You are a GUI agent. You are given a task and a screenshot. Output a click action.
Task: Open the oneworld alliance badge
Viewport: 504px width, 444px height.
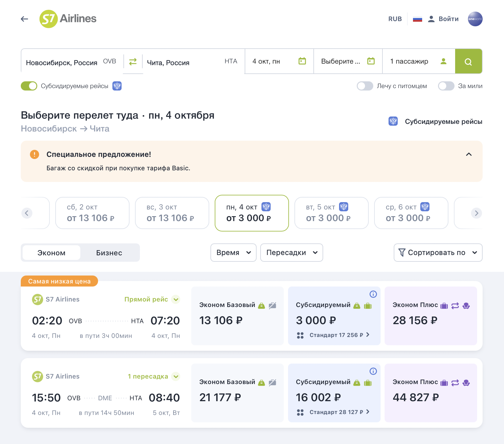tap(475, 19)
